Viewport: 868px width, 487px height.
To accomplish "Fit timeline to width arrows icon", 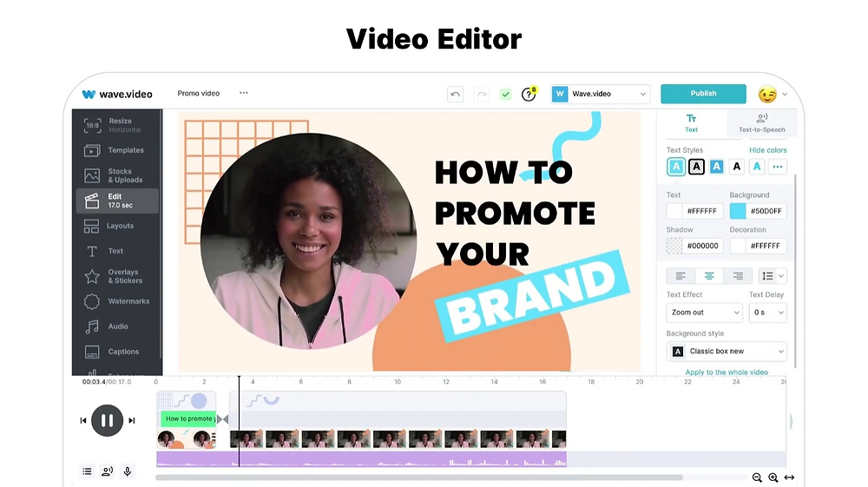I will point(789,477).
